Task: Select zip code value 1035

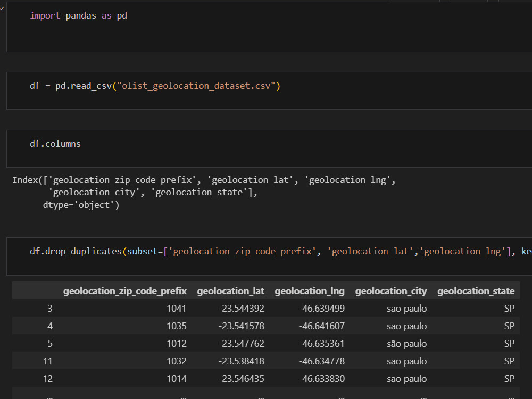Action: point(177,326)
